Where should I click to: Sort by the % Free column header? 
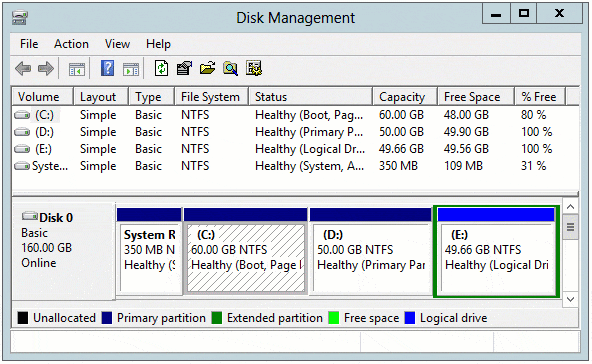coord(540,97)
